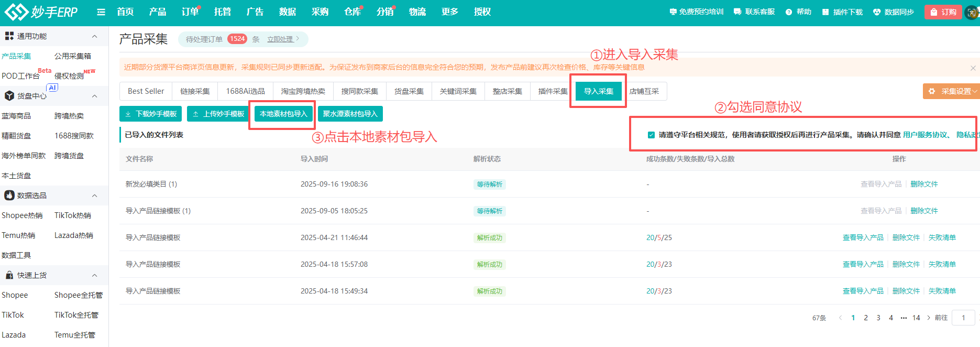
Task: Switch to 整店采集 tab
Action: coord(507,91)
